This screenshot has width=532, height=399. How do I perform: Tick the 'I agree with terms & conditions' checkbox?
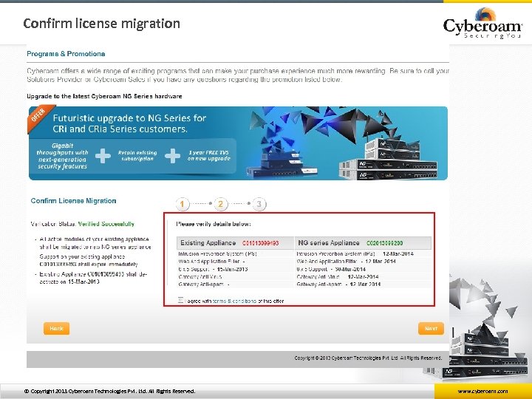pos(180,300)
